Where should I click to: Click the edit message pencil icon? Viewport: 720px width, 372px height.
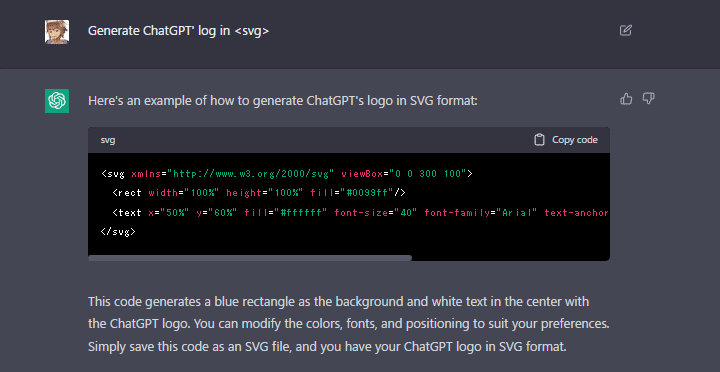coord(625,30)
